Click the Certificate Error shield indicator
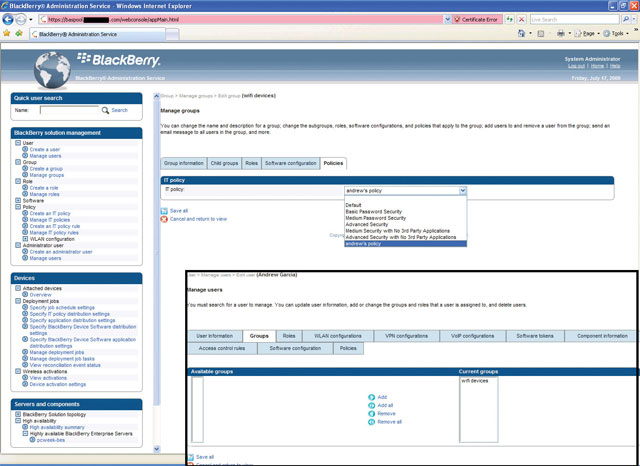This screenshot has width=640, height=466. pos(476,19)
